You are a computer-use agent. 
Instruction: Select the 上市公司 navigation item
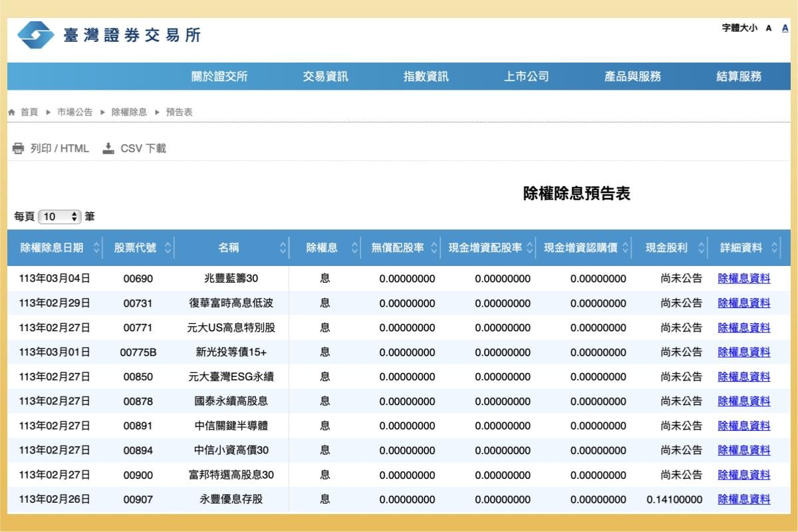(526, 76)
